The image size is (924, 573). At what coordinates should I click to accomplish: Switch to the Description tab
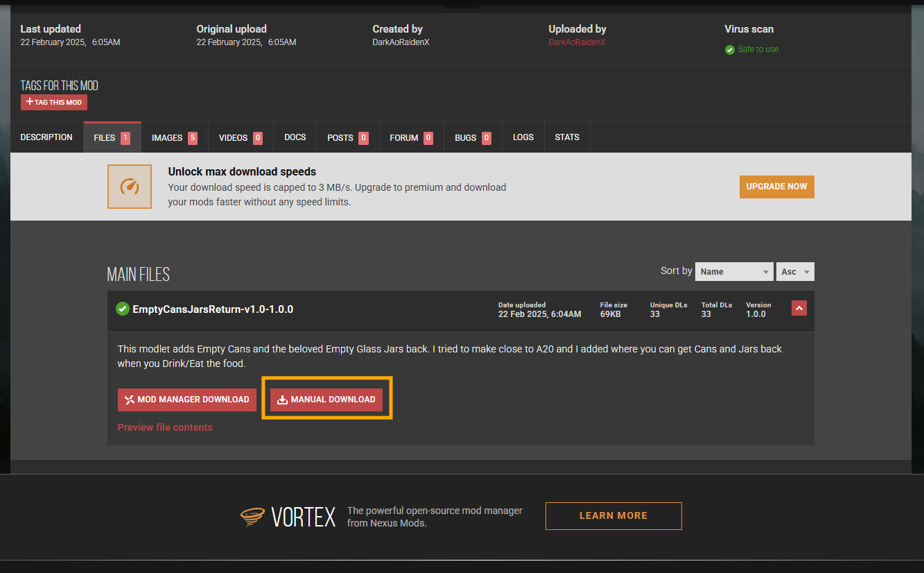pos(46,137)
